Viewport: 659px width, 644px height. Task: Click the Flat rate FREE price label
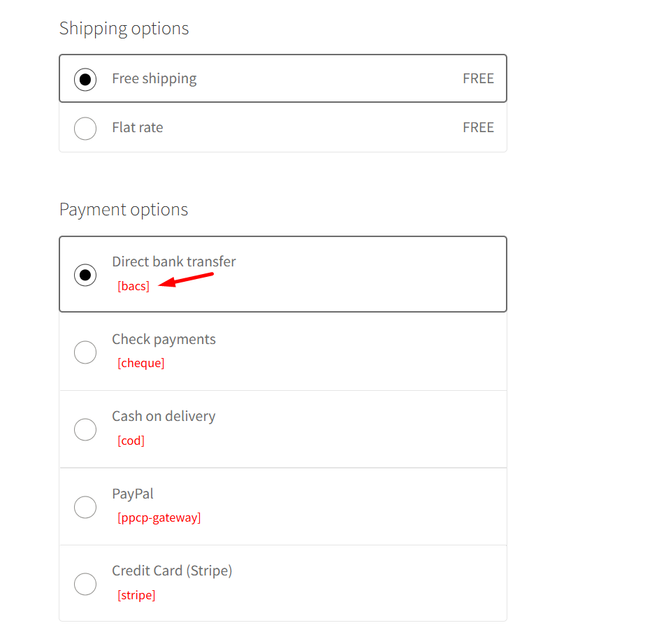pos(478,127)
